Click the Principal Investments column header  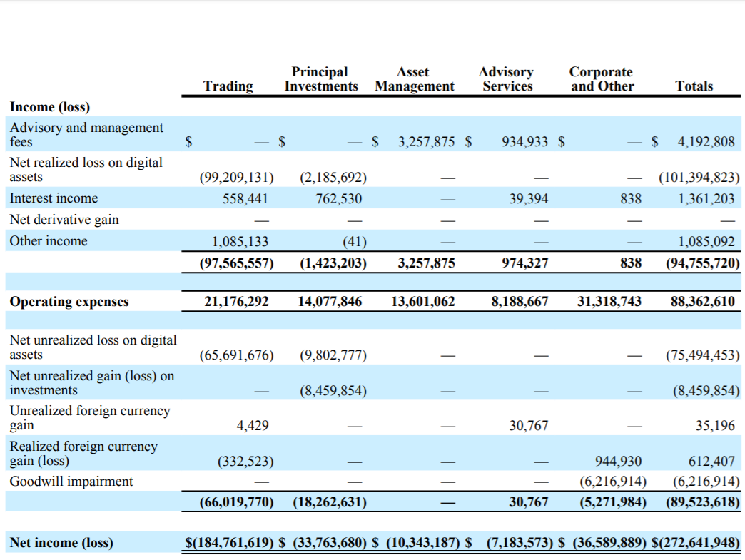click(x=321, y=79)
